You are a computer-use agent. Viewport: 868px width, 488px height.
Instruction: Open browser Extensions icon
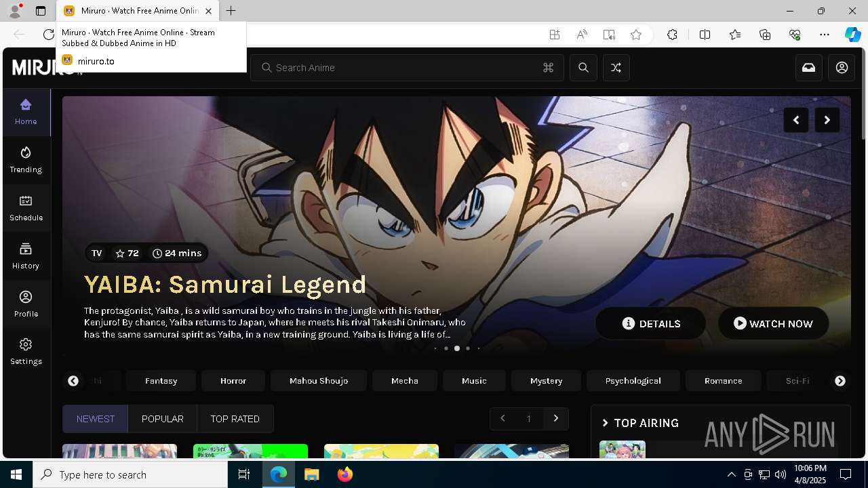(672, 35)
